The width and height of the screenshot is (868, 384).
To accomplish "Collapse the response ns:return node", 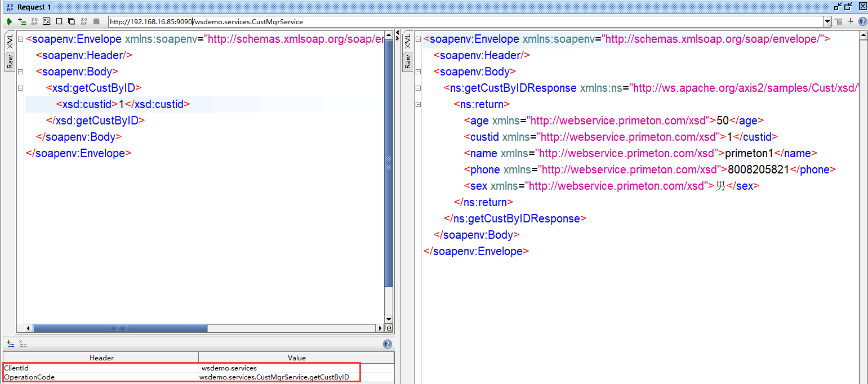I will point(417,105).
